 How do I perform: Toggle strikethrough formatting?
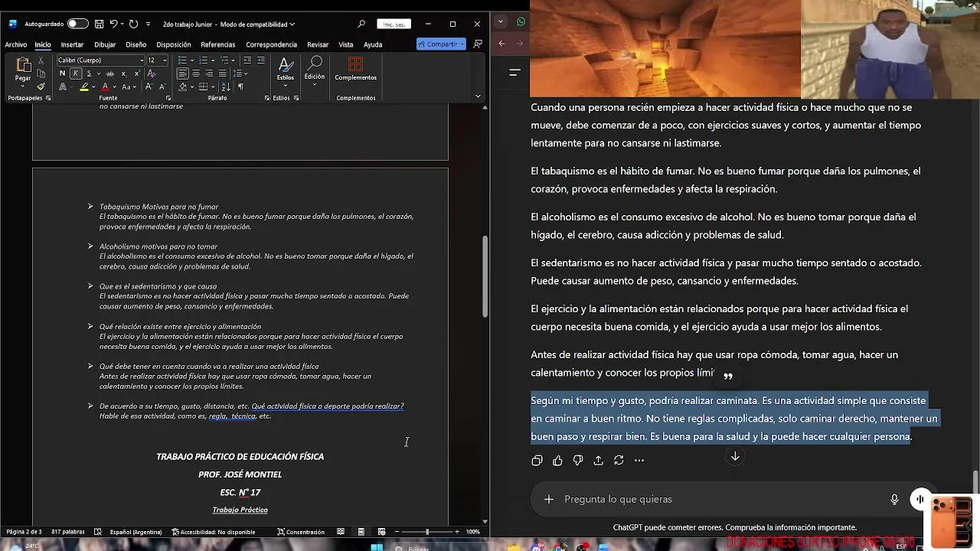[x=110, y=73]
